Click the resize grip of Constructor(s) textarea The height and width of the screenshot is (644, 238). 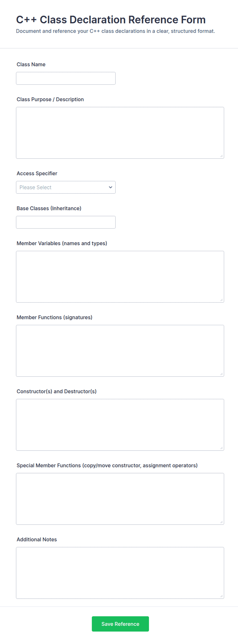pos(221,448)
